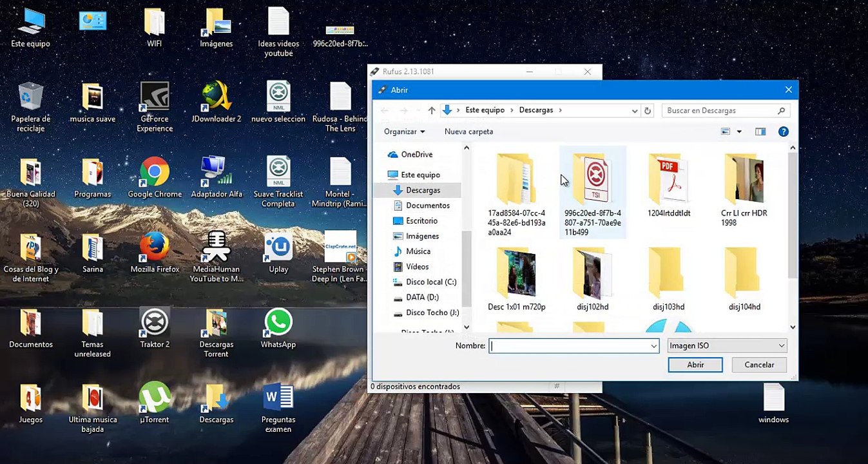Viewport: 868px width, 464px height.
Task: Click Este equipo in the address path
Action: [485, 110]
